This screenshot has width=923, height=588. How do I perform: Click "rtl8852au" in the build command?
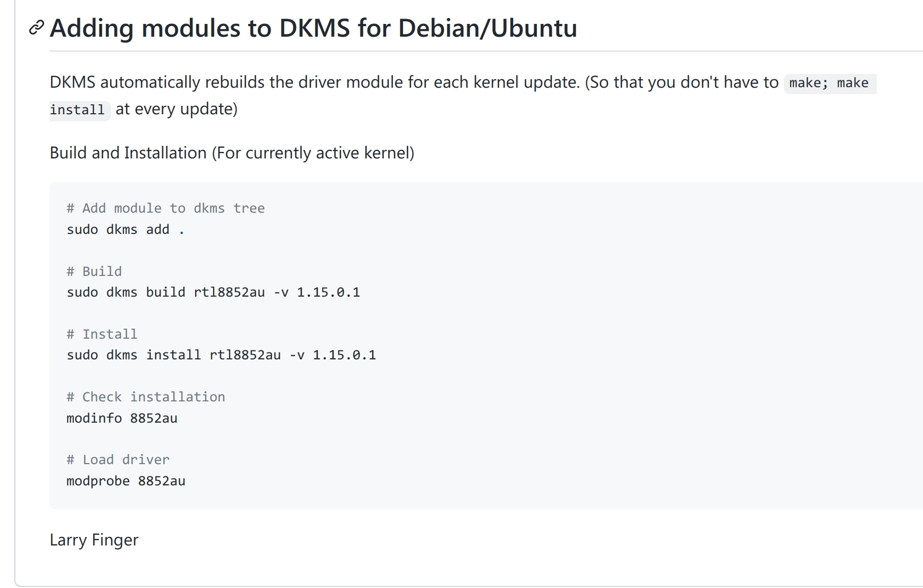pos(229,292)
